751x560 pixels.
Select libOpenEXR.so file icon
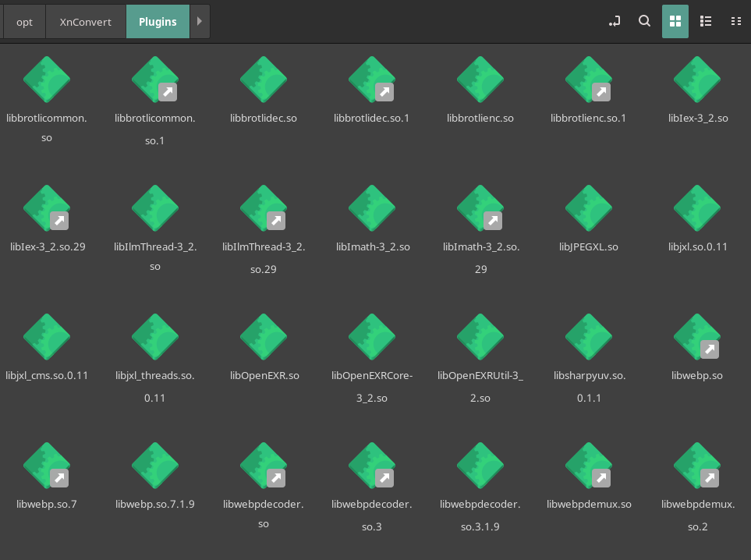tap(264, 337)
